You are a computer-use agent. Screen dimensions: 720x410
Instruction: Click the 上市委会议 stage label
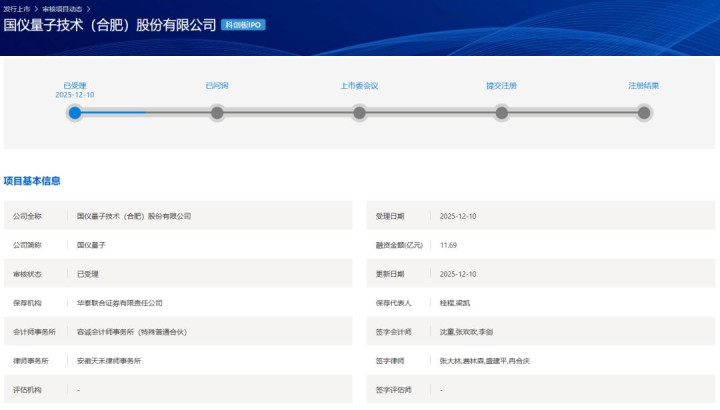tap(359, 86)
